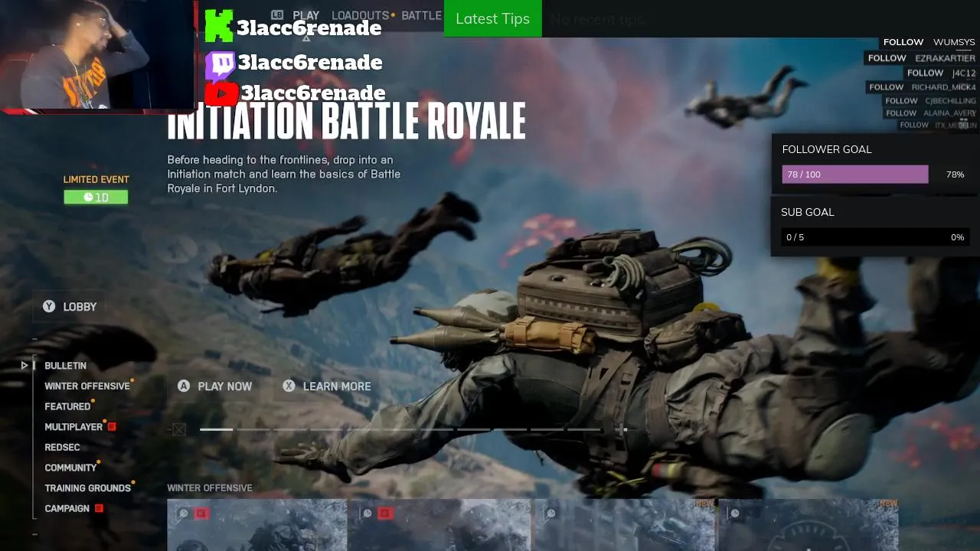Click the Winter Offensive section heading above cards
This screenshot has width=980, height=551.
[210, 488]
